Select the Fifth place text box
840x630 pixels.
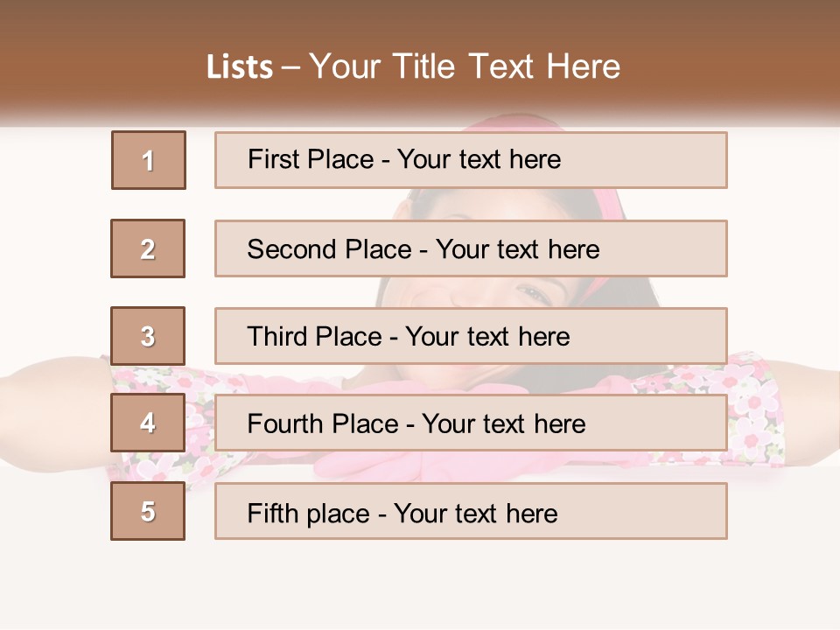471,512
